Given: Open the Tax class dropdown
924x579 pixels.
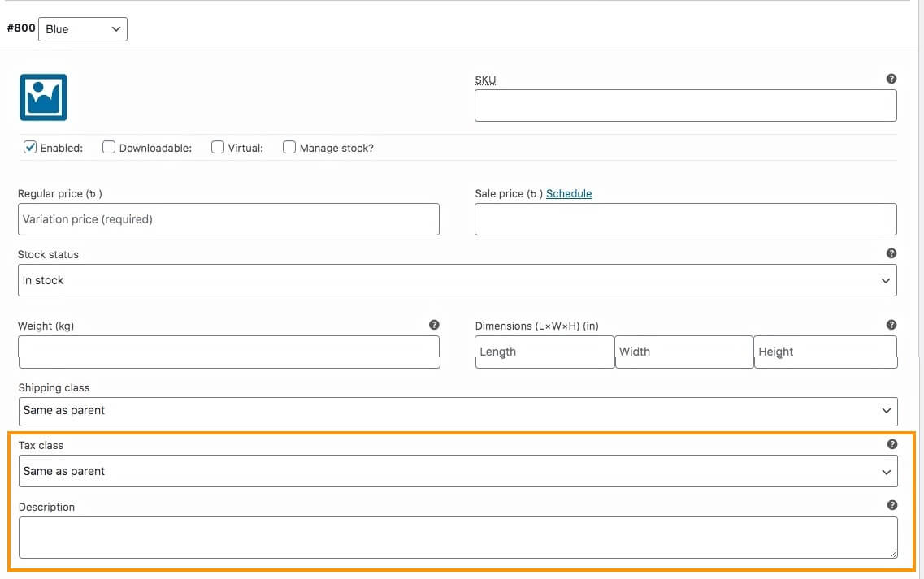Looking at the screenshot, I should 457,471.
